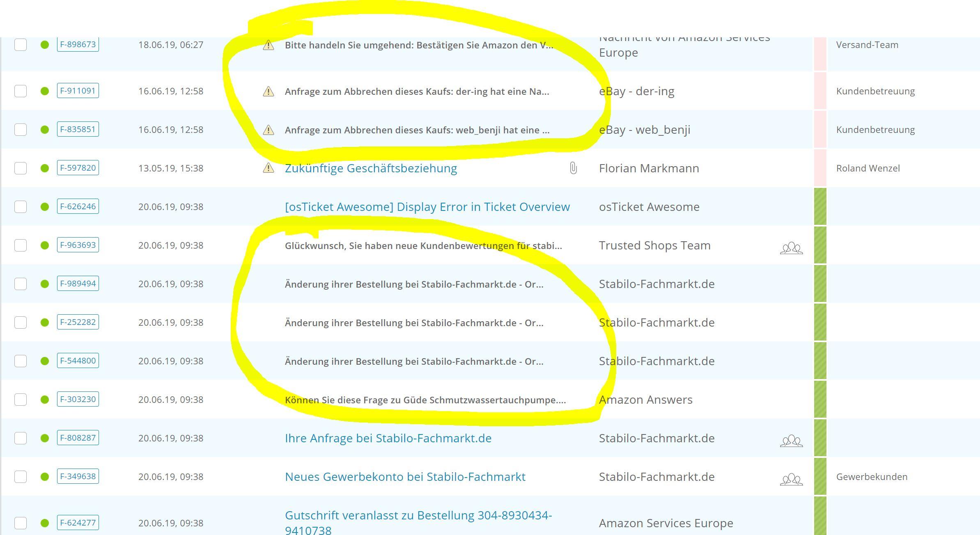The width and height of the screenshot is (980, 535).
Task: Open Neues Gewerbekonto bei Stabilo-Fachmarkt ticket
Action: (x=405, y=477)
